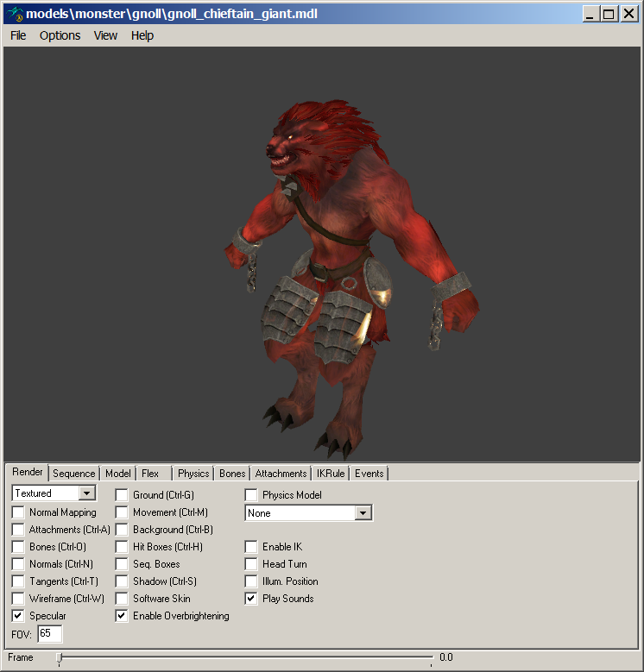This screenshot has width=644, height=672.
Task: Switch to the Bones tab
Action: point(232,474)
